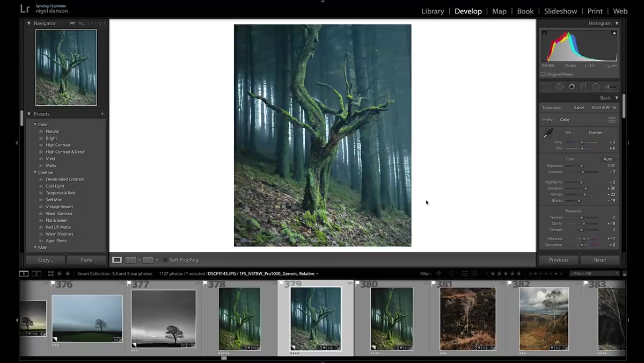Apply the Turquoise & Red preset
The height and width of the screenshot is (363, 644).
point(60,193)
